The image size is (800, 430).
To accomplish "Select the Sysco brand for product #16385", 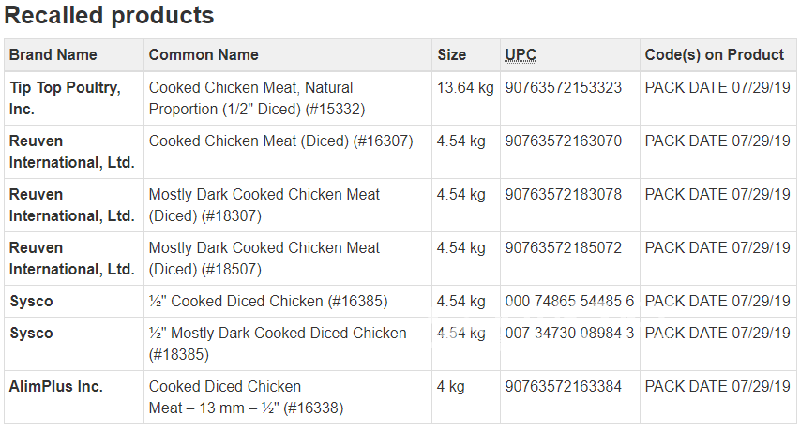I will [x=31, y=301].
